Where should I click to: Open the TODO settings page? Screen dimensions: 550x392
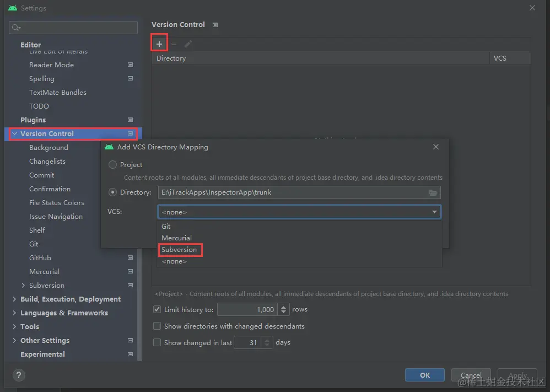tap(39, 106)
